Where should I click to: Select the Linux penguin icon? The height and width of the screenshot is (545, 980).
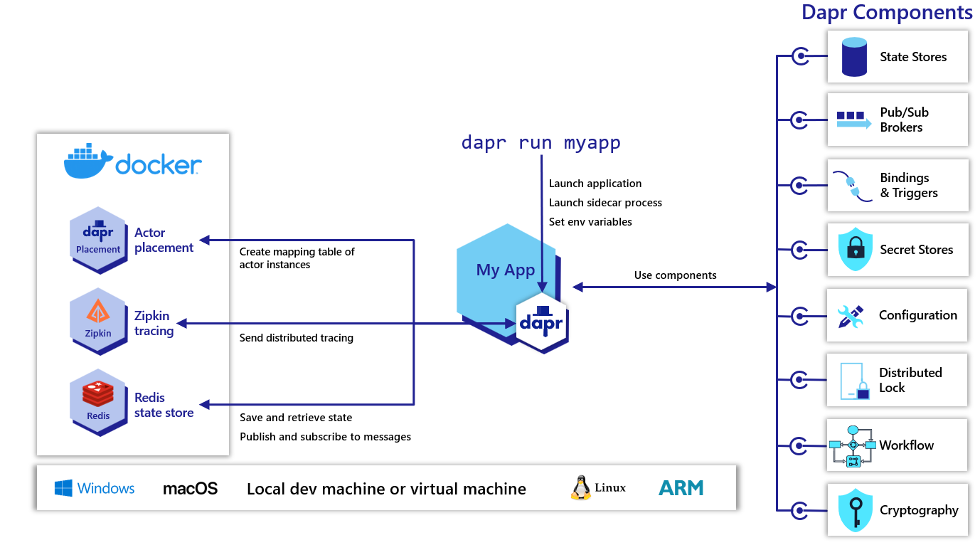point(580,486)
